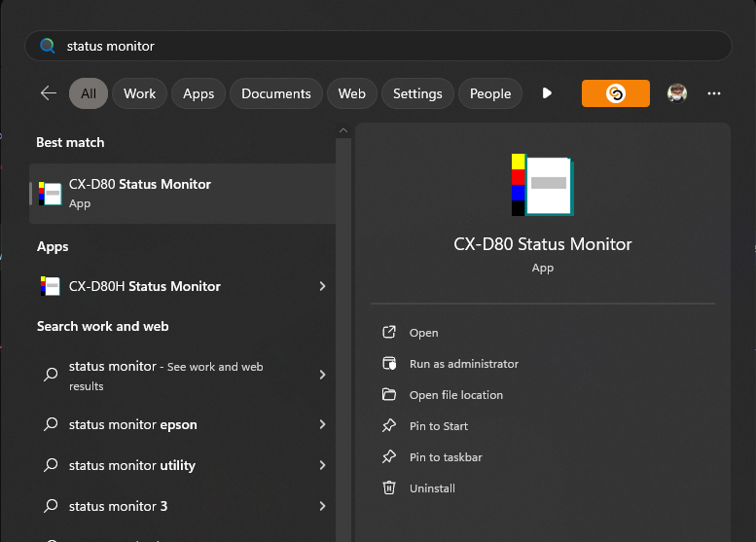
Task: Open the CX-D80 Status Monitor best match result
Action: 182,194
